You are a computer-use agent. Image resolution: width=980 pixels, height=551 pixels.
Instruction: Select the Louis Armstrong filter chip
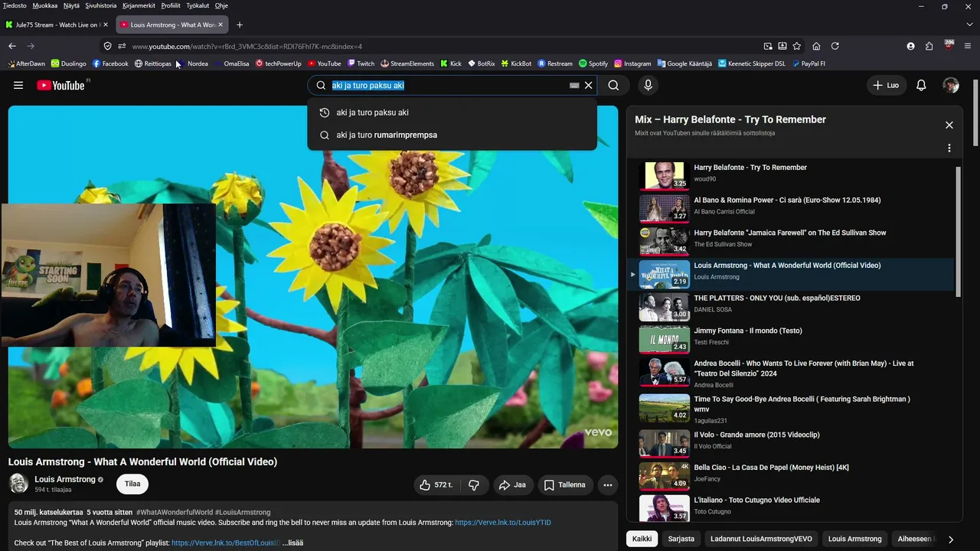point(854,539)
